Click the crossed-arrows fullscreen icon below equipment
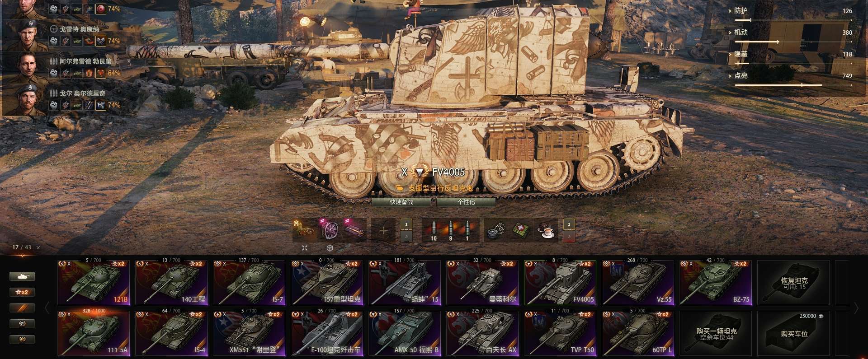 pos(305,248)
